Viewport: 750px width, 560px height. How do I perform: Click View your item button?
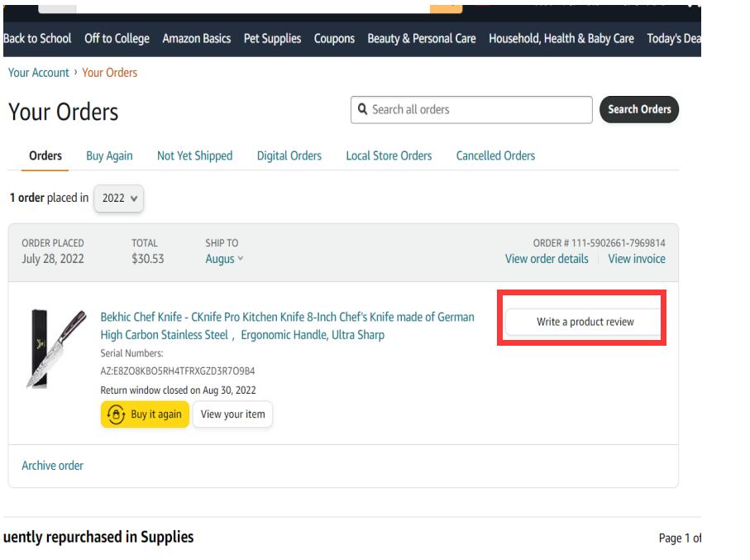[x=232, y=414]
